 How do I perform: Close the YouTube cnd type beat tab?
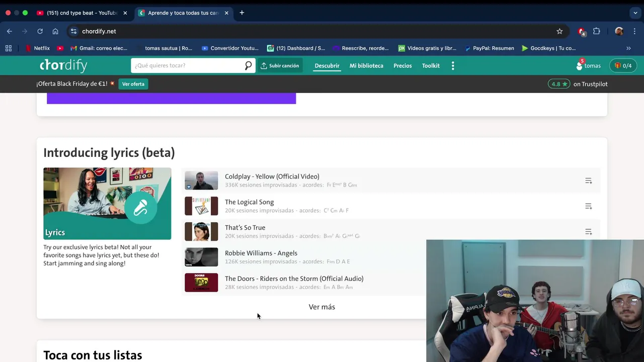[125, 13]
